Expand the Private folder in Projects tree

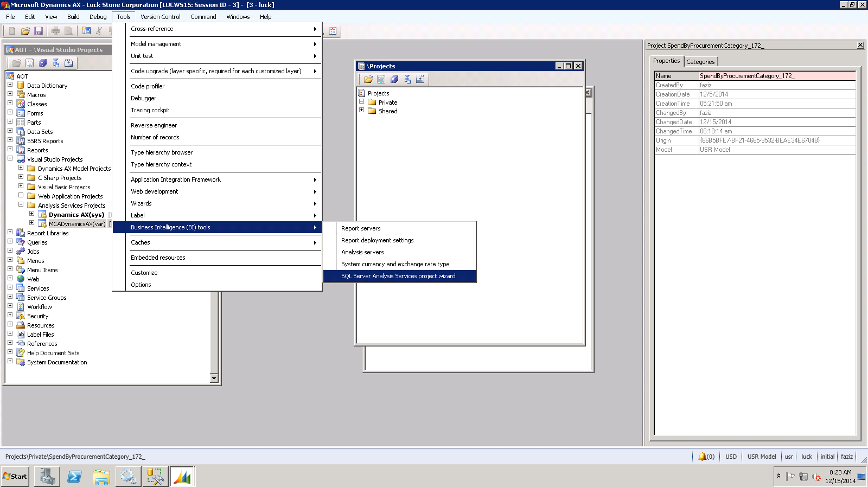pos(362,102)
